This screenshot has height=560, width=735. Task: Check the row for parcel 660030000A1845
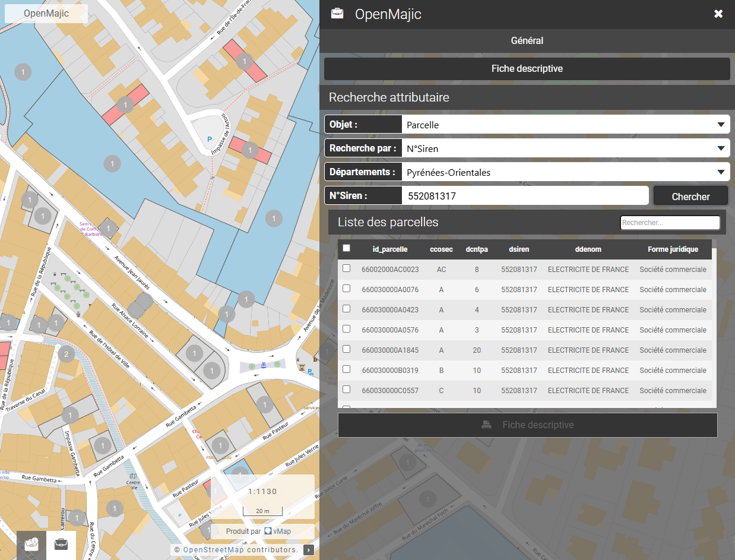[347, 349]
